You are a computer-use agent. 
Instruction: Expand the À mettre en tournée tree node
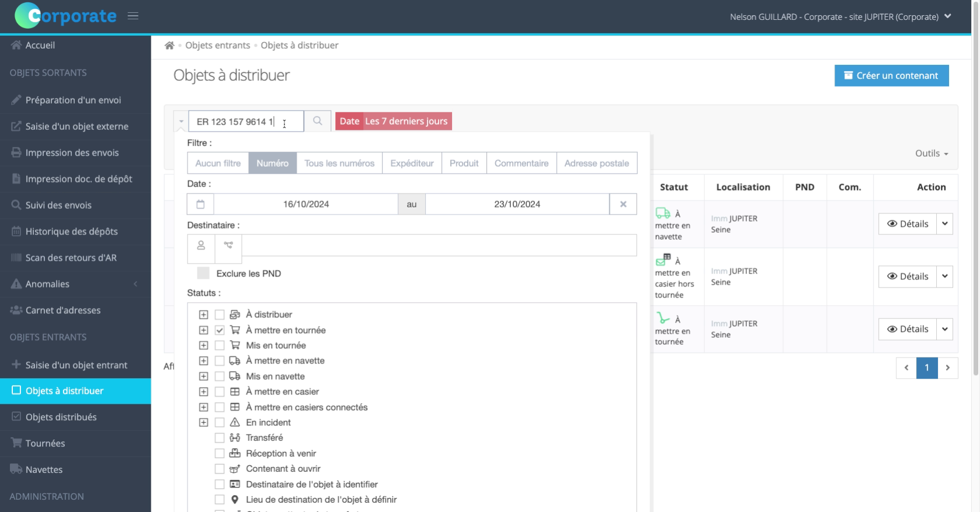(203, 330)
